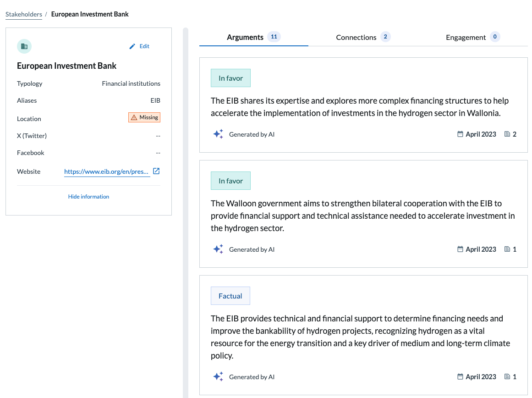Click the In favor tag on first argument
Screen dimensions: 532x398
(x=230, y=78)
